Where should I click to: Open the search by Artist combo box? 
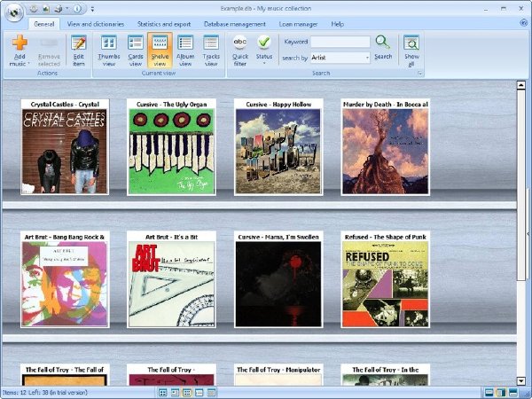tap(340, 58)
